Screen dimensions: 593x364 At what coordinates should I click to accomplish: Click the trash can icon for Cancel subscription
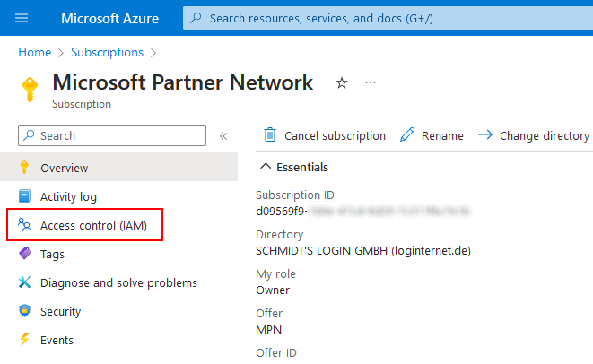point(270,134)
